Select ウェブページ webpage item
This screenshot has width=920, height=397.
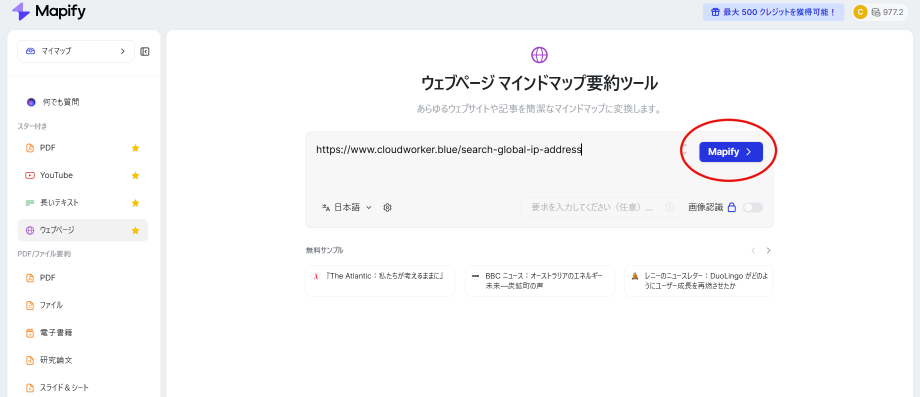[83, 230]
